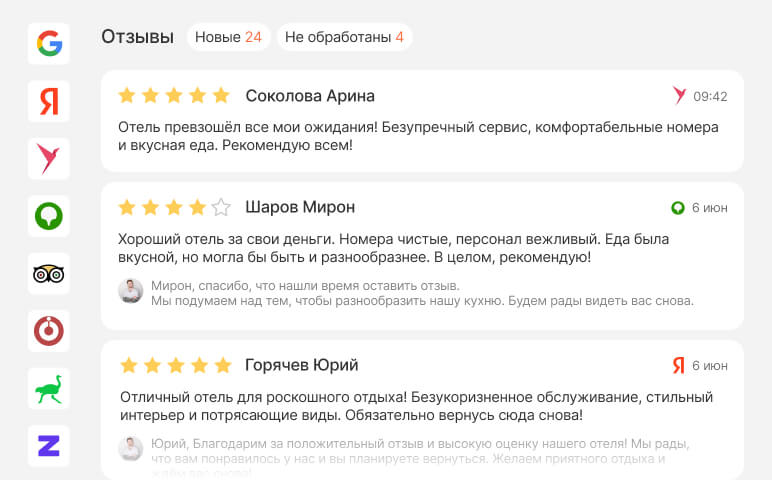Open the Google reviews source icon
This screenshot has height=480, width=772.
(x=49, y=43)
